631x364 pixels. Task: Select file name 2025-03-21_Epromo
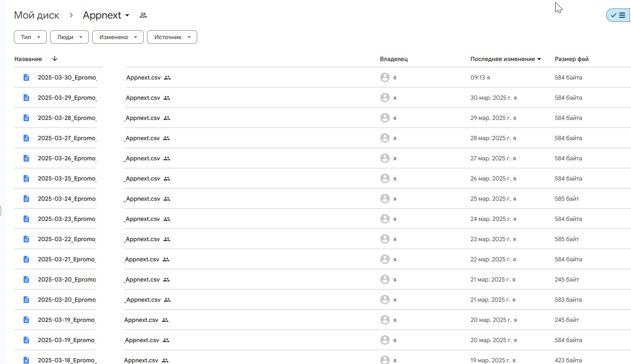67,259
